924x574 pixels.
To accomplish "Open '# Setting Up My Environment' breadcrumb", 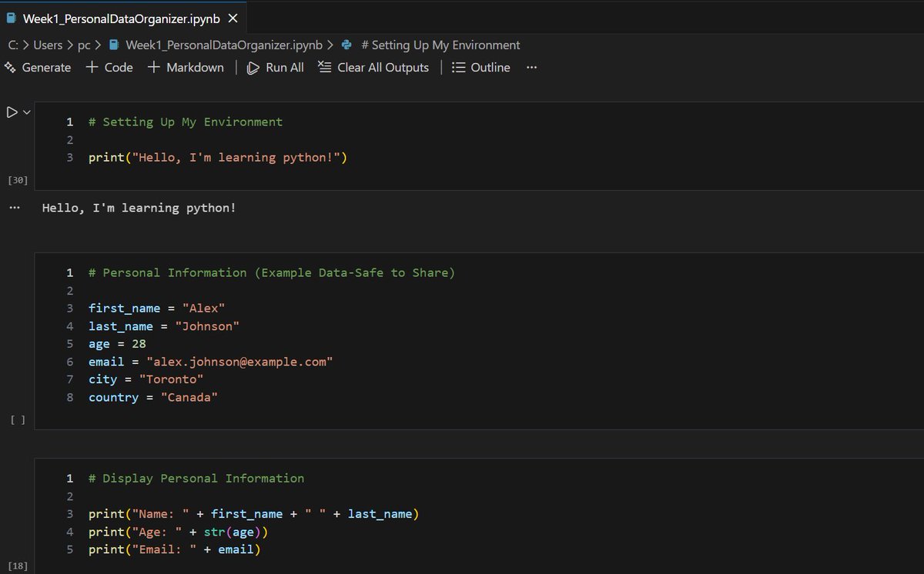I will pos(440,45).
